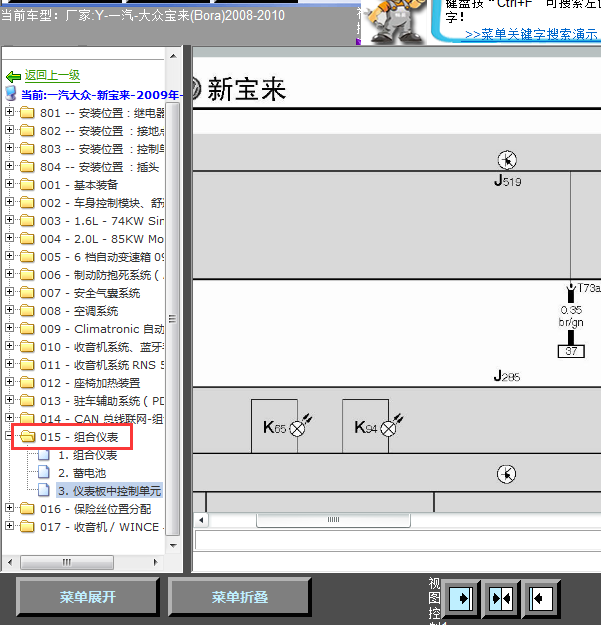This screenshot has height=628, width=601.
Task: Expand the 003 1.6L 74KW folder
Action: tap(10, 220)
